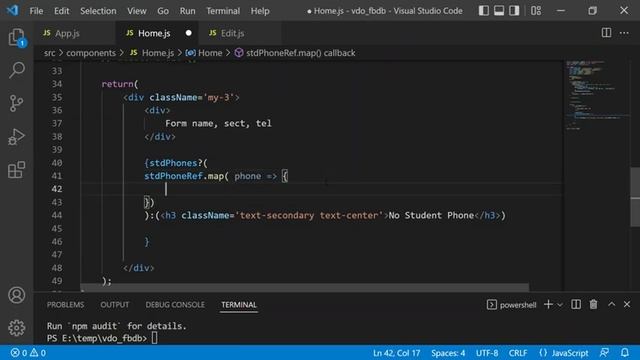Open the Terminal menu
640x360 pixels.
click(223, 11)
